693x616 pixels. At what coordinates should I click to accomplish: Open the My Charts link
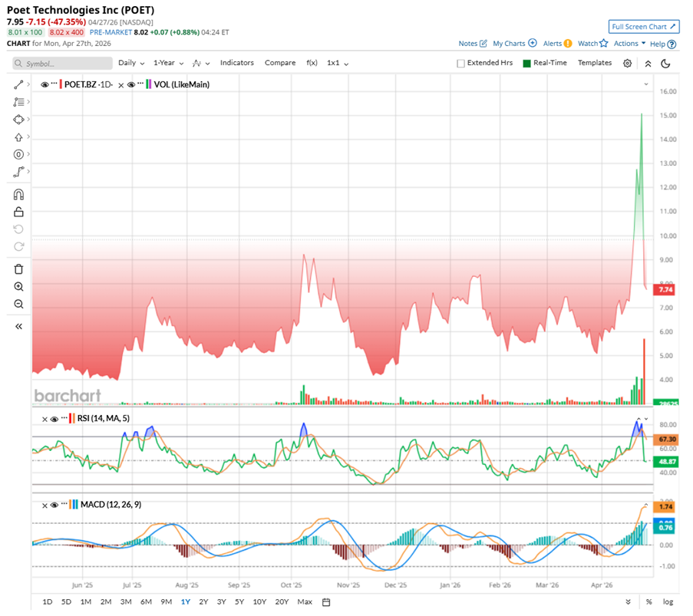click(514, 44)
